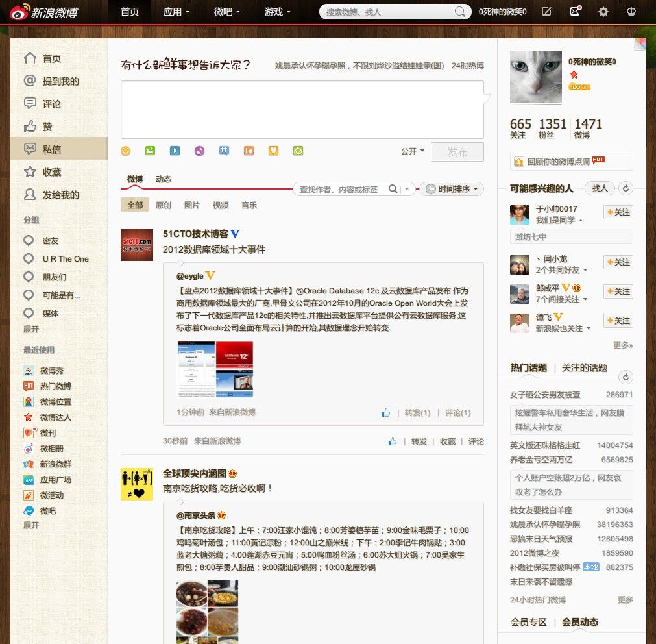Open the 应用 dropdown in top navigation

(176, 12)
